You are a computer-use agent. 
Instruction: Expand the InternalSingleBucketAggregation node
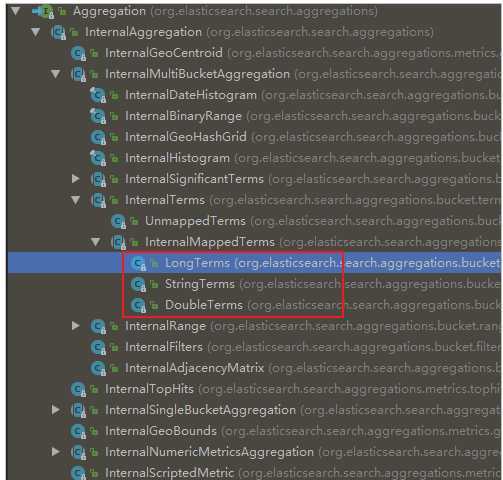[x=56, y=410]
